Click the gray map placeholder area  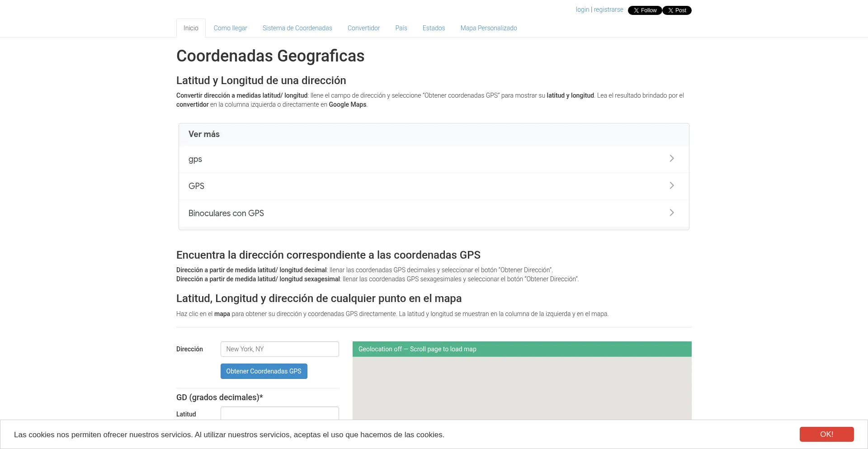522,388
